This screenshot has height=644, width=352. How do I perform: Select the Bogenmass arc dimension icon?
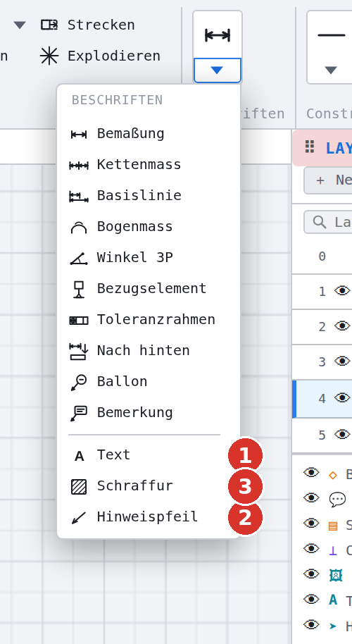point(79,227)
